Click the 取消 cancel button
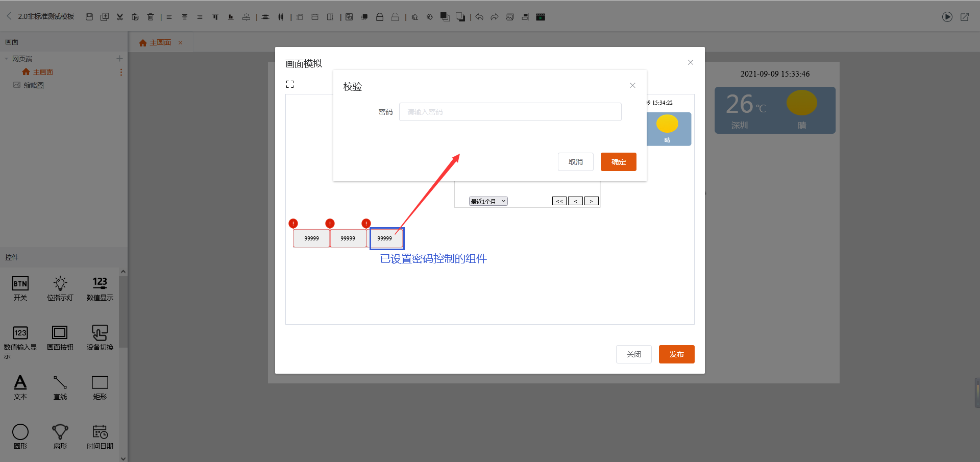The width and height of the screenshot is (980, 462). [576, 162]
